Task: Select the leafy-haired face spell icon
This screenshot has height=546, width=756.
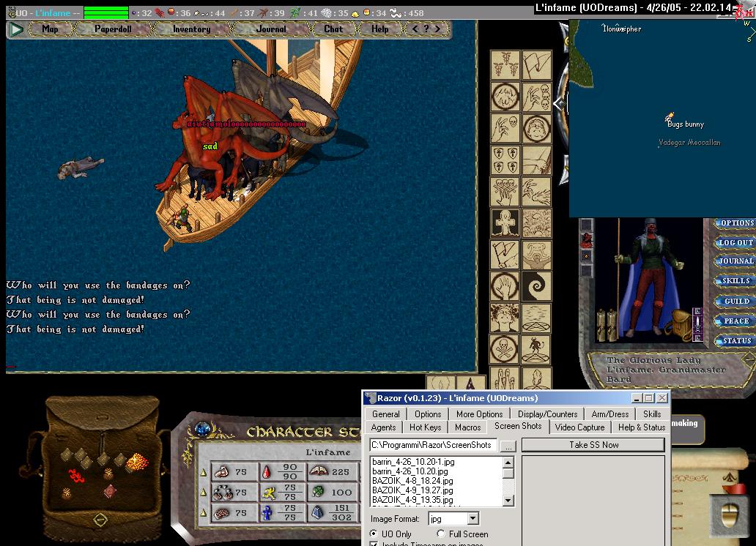Action: tap(505, 318)
